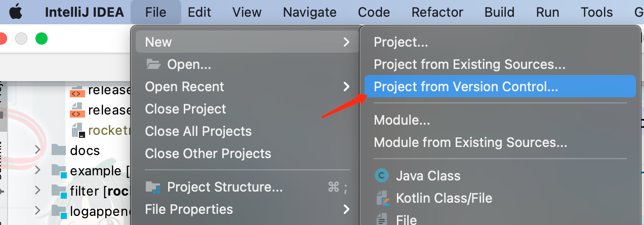
Task: Click the green zoom window button
Action: [41, 39]
